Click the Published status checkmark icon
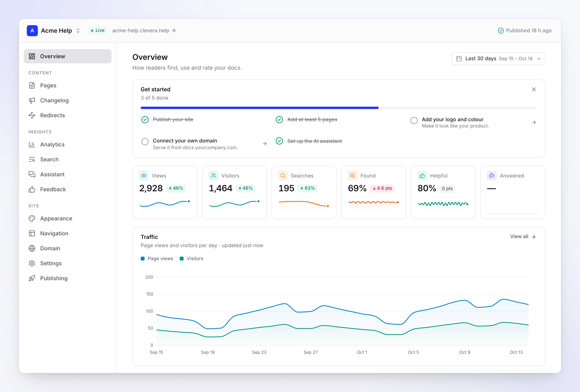Screen dimensions: 580x392 [x=501, y=31]
